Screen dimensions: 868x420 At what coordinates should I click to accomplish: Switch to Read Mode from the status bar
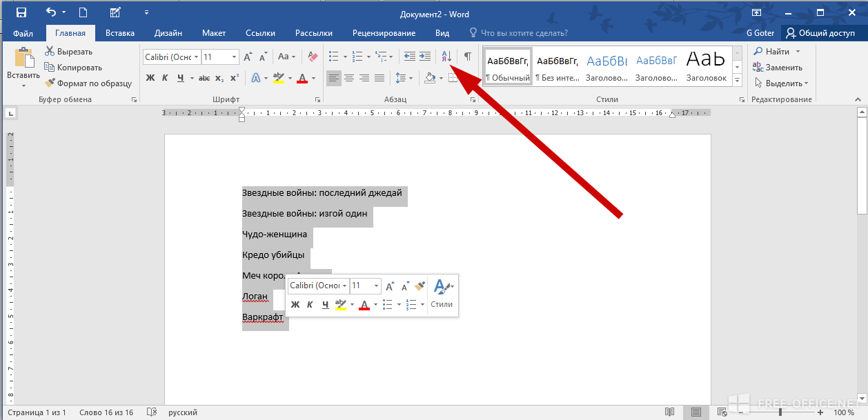[669, 412]
